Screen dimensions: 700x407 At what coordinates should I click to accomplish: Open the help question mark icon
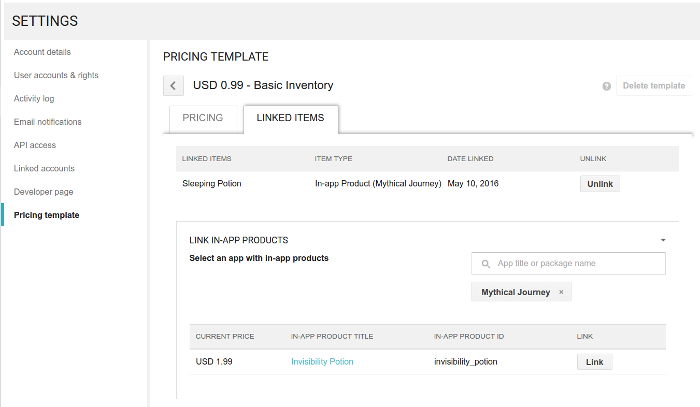click(x=606, y=86)
